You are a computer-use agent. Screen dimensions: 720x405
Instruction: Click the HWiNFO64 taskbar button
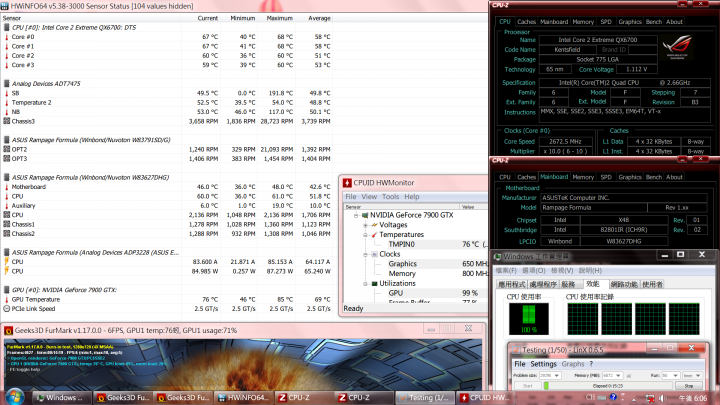(243, 398)
